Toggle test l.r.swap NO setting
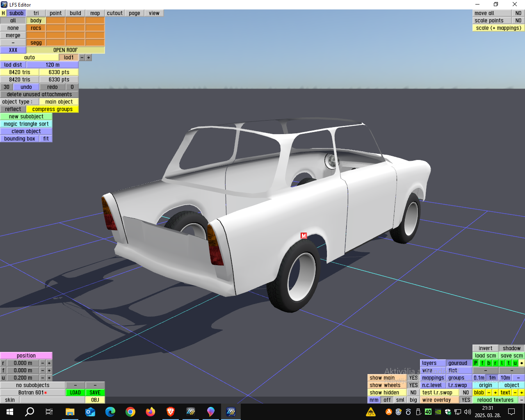525x420 pixels. tap(466, 393)
